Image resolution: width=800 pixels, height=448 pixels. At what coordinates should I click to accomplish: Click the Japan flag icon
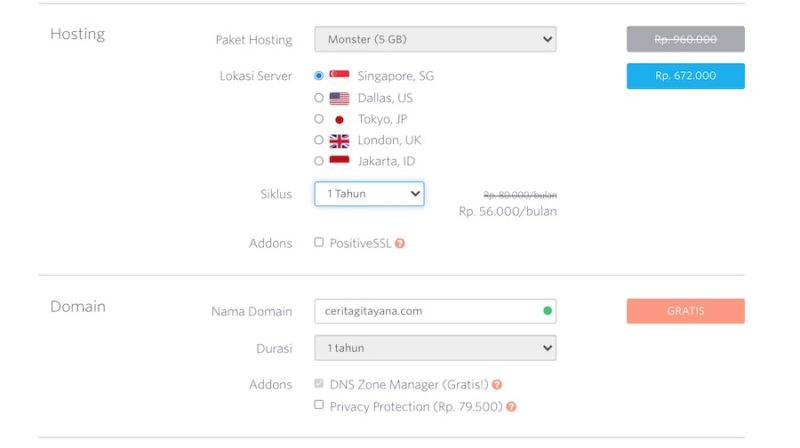click(339, 119)
